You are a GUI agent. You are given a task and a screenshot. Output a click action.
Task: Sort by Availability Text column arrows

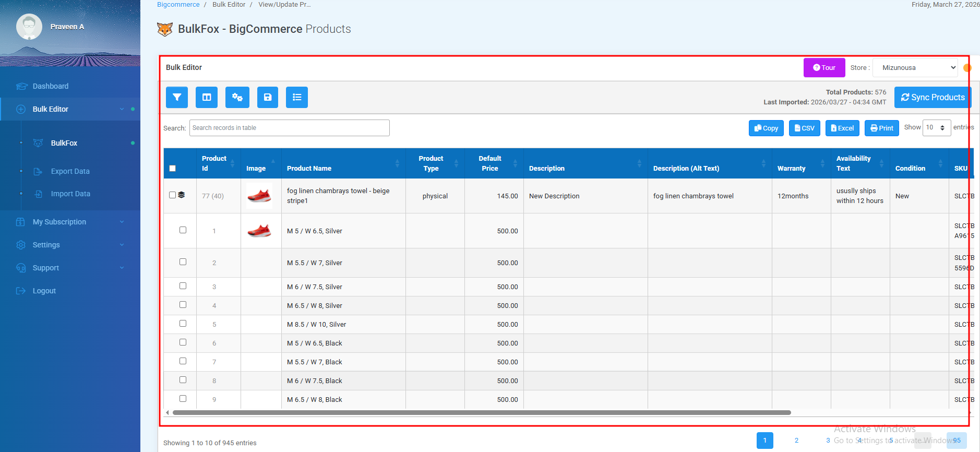881,163
